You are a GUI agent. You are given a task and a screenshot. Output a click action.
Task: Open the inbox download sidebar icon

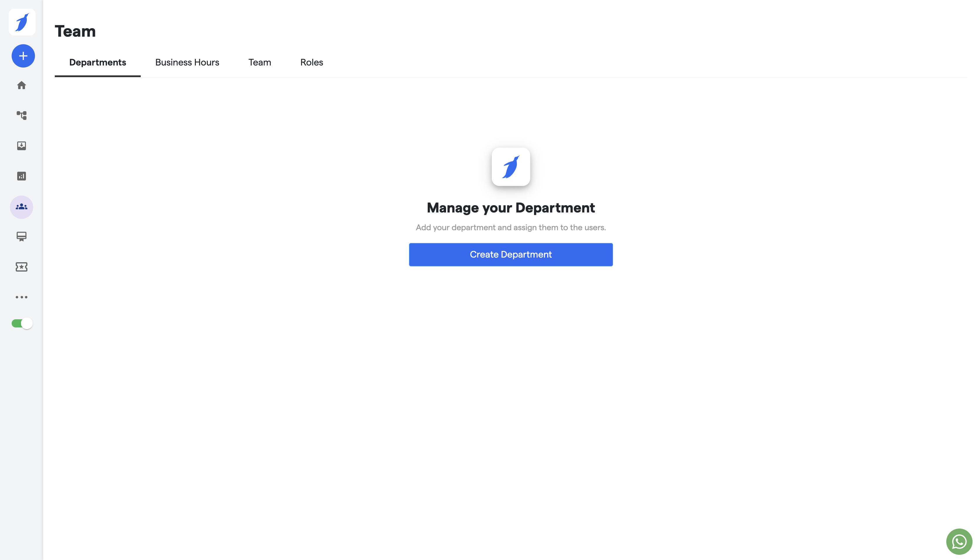click(x=22, y=146)
